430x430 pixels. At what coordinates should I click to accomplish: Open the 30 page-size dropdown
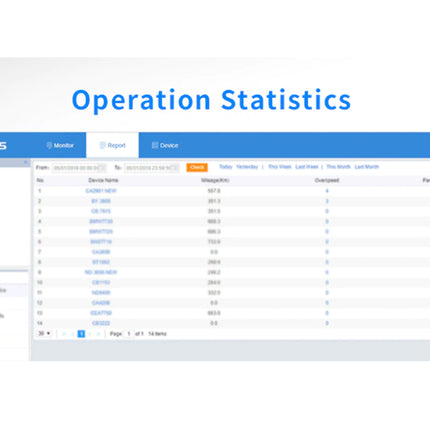44,333
